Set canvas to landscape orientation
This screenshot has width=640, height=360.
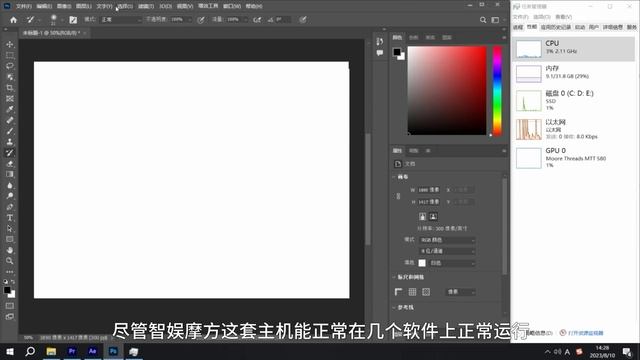[x=433, y=217]
